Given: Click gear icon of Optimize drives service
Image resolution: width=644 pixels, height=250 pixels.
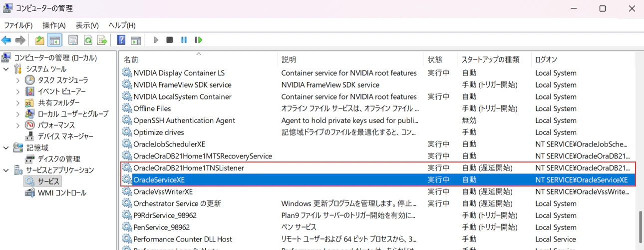Looking at the screenshot, I should tap(127, 132).
